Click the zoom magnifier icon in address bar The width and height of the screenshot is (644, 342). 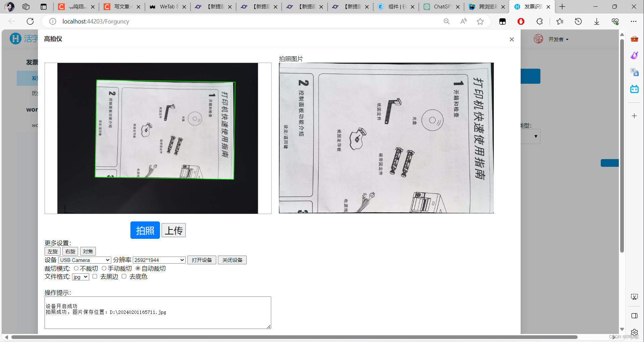(x=447, y=21)
